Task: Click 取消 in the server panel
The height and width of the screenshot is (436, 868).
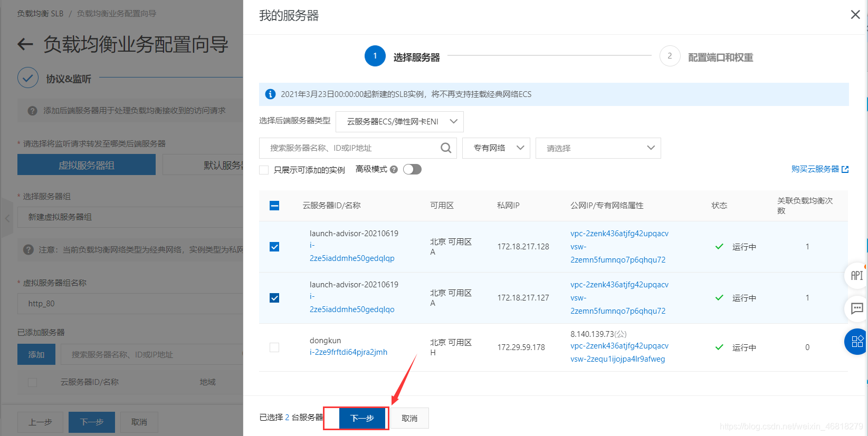Action: (409, 418)
